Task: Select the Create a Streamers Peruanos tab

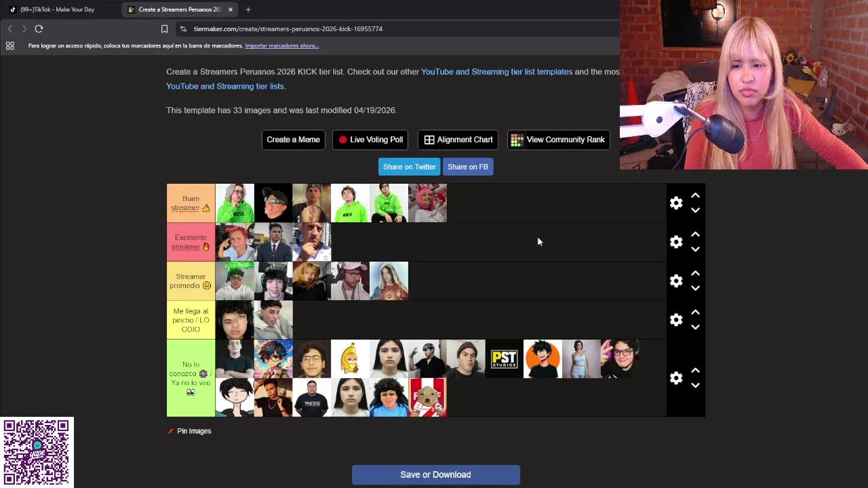Action: 180,9
